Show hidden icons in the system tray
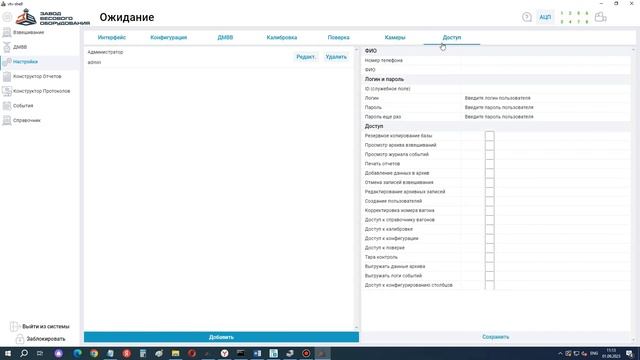 tap(560, 353)
